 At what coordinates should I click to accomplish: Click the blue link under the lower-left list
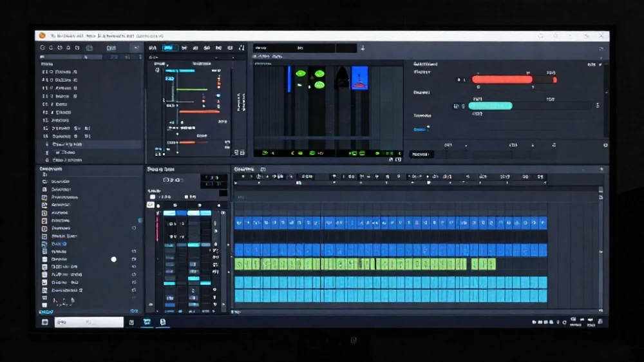point(46,312)
